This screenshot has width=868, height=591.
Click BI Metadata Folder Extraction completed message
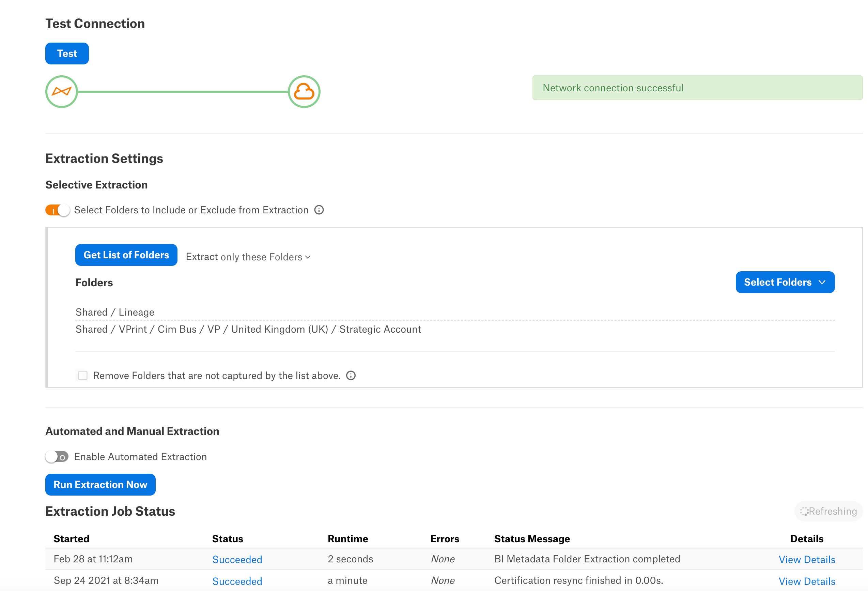point(587,559)
